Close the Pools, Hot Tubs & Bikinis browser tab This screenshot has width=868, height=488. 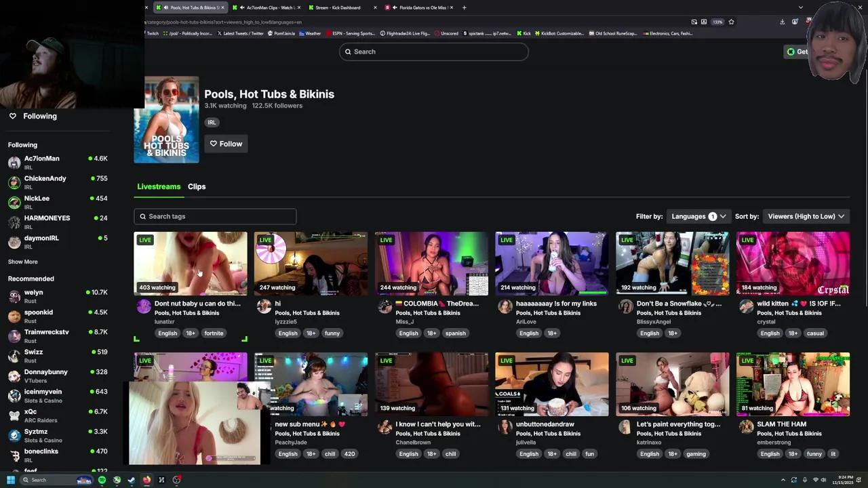pyautogui.click(x=222, y=7)
